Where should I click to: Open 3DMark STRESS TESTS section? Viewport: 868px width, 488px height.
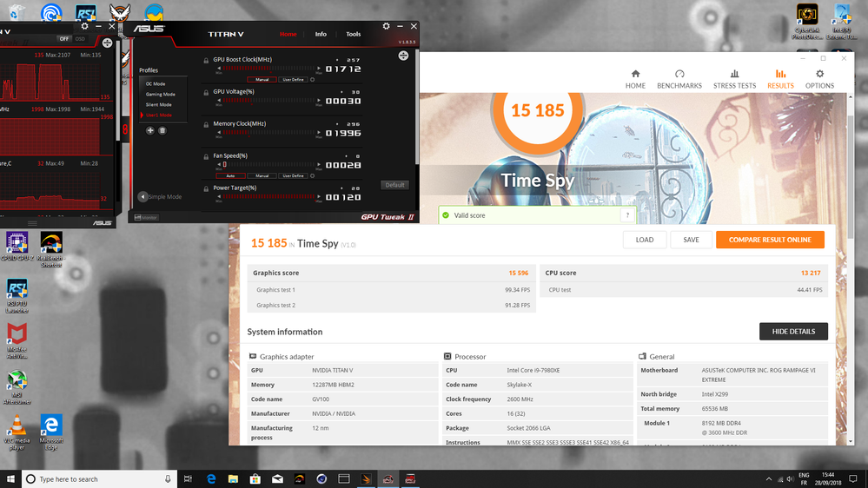[x=734, y=79]
